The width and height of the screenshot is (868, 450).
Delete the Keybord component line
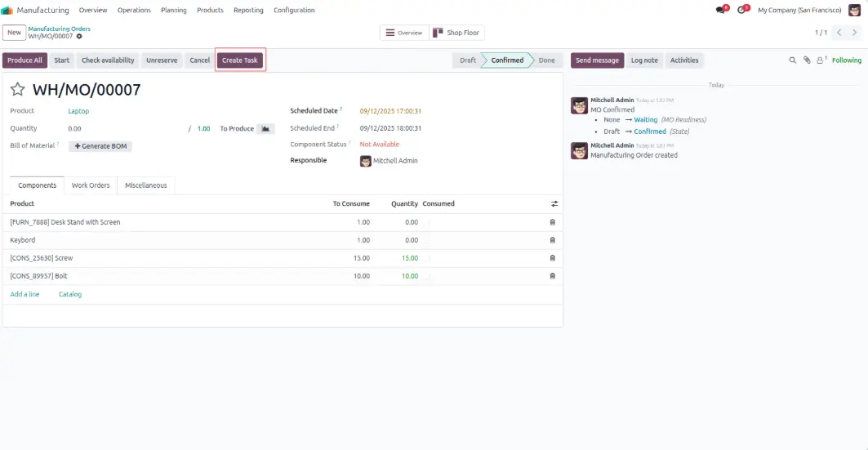553,240
